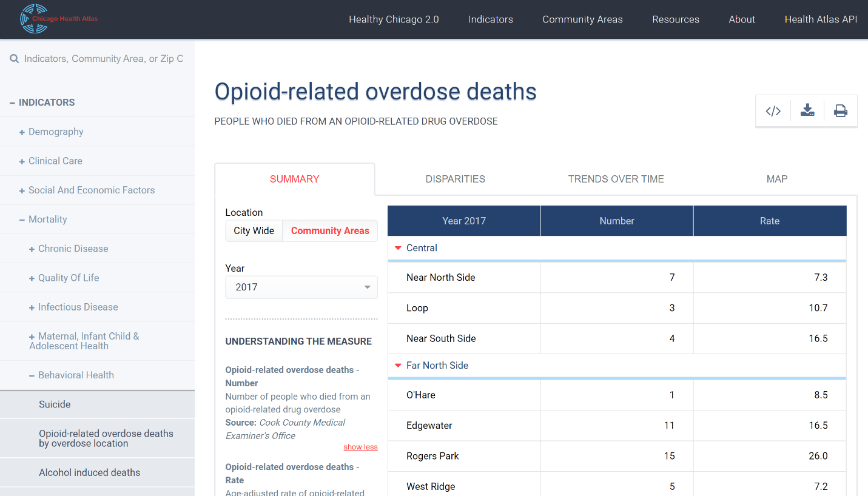Switch to the Disparities tab
The width and height of the screenshot is (868, 496).
456,179
